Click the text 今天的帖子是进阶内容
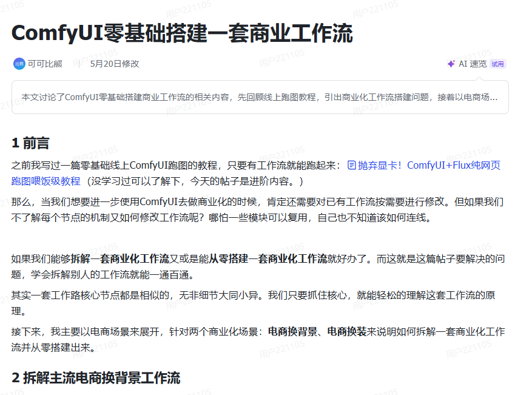Viewport: 532px width, 395px height. click(240, 181)
